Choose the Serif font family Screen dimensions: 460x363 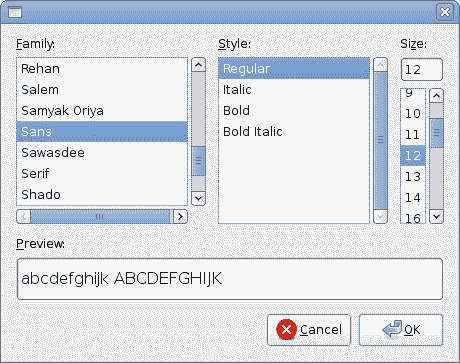point(102,174)
